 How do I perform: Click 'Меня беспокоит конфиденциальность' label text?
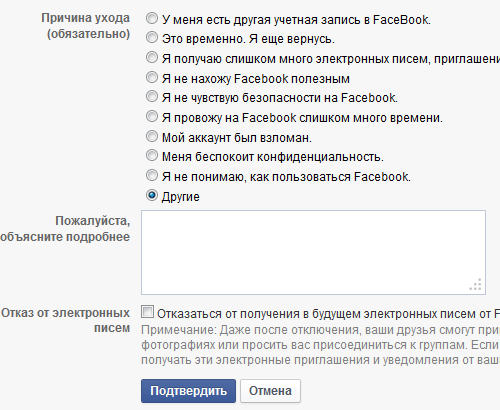click(x=273, y=157)
